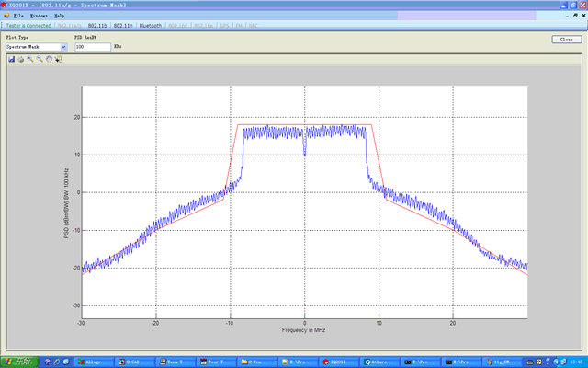
Task: Click the Tester is Connected tab
Action: (x=28, y=26)
